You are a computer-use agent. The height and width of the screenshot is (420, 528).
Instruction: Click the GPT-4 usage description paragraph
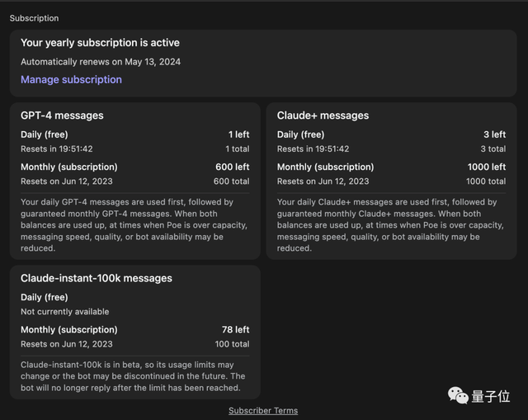pyautogui.click(x=132, y=224)
